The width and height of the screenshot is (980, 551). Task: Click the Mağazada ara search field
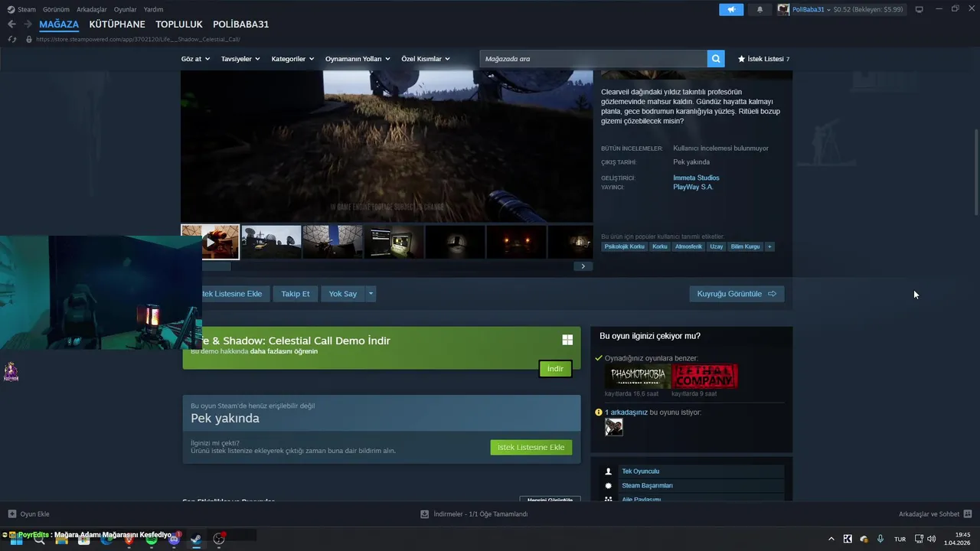click(x=593, y=59)
